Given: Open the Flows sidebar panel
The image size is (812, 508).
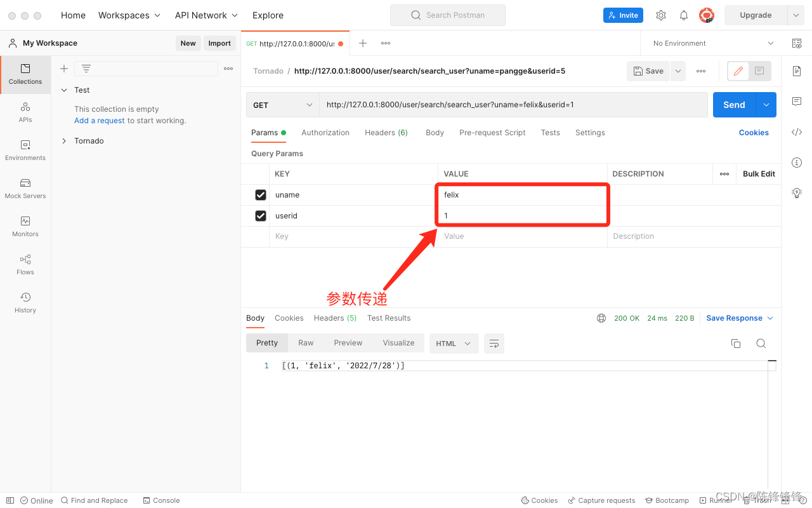Looking at the screenshot, I should pos(25,265).
